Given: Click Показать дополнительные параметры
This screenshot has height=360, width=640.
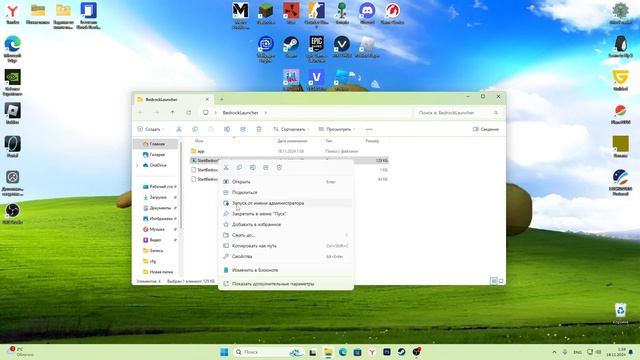Looking at the screenshot, I should click(286, 284).
